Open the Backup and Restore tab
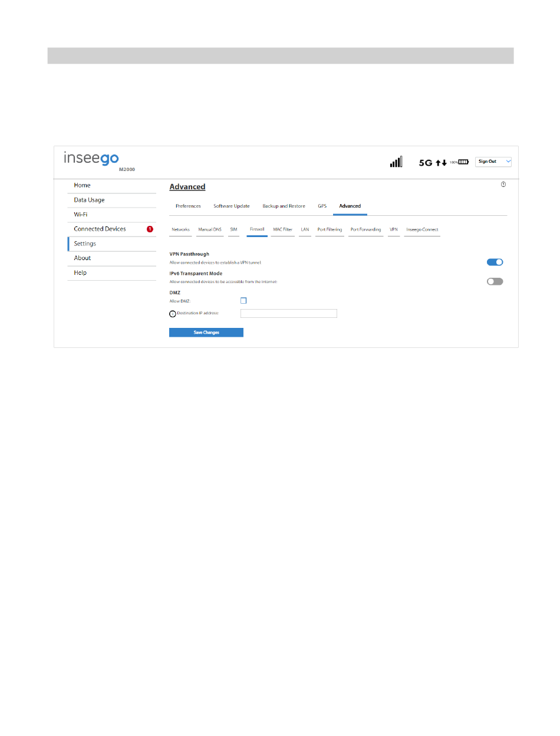 click(284, 206)
